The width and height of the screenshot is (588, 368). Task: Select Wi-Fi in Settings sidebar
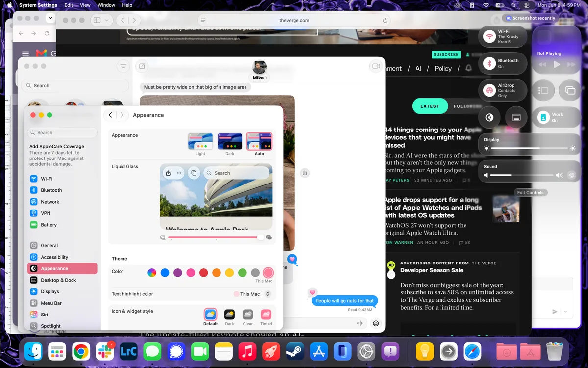[x=62, y=179]
